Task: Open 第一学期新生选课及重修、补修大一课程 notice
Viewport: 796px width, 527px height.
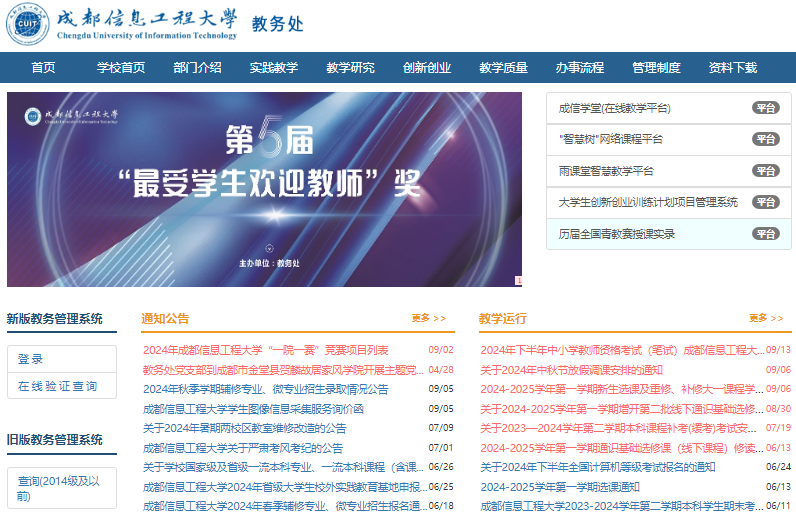Action: point(622,389)
